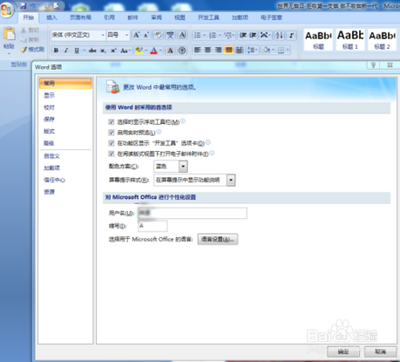Click the Increase Indent icon
The width and height of the screenshot is (400, 362).
(253, 35)
